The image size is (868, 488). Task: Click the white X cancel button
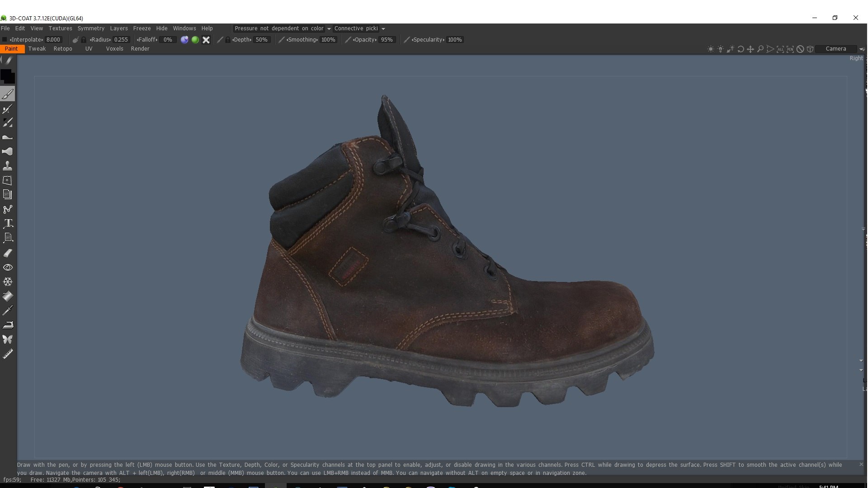point(206,40)
